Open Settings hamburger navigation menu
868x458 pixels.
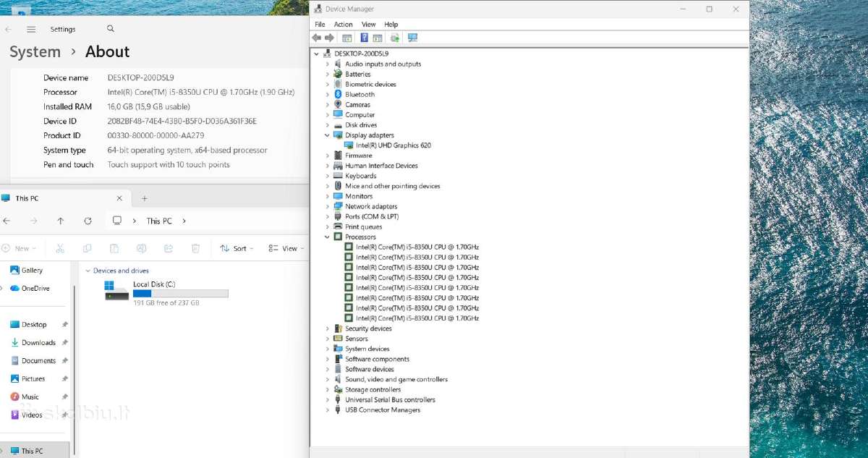pos(31,30)
